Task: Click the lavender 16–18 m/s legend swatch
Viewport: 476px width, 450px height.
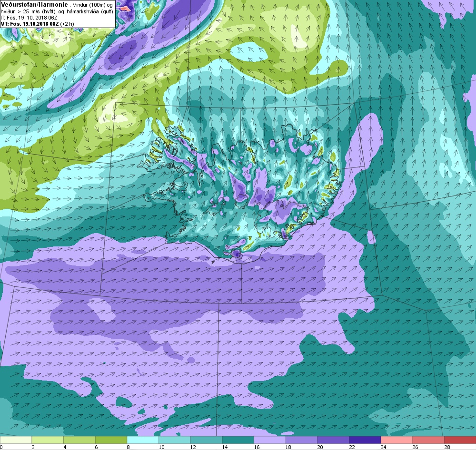Action: coord(269,440)
